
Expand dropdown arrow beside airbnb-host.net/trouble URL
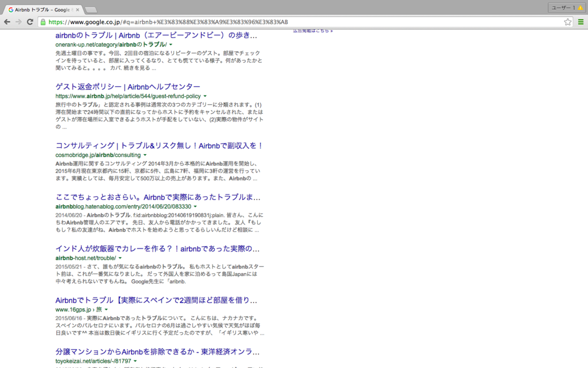[120, 258]
